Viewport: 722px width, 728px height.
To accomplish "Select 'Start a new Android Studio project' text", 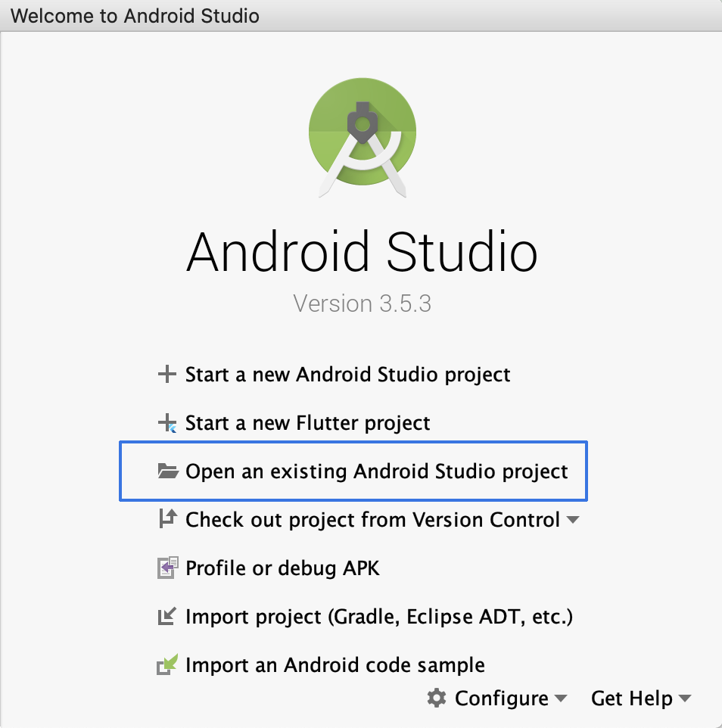I will tap(347, 375).
